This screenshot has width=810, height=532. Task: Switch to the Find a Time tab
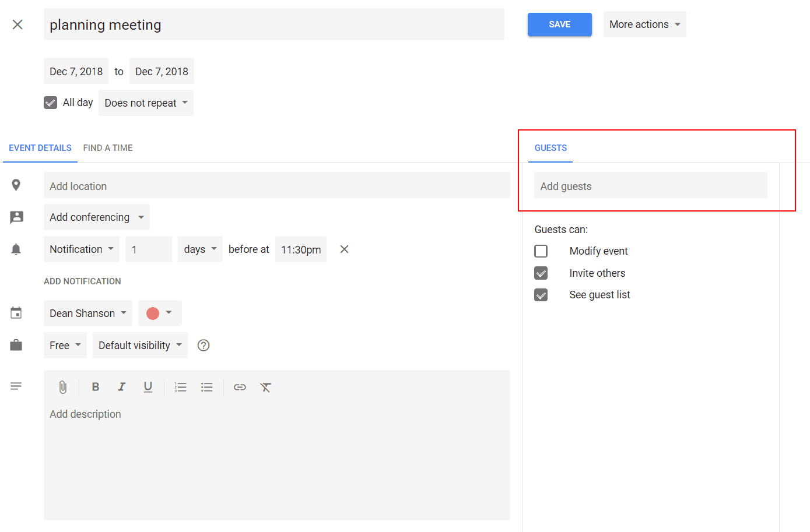coord(108,148)
